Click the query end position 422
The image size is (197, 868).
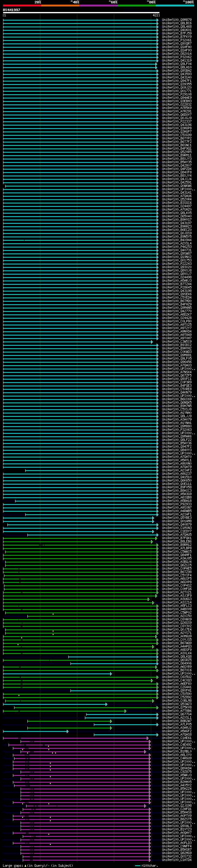(155, 15)
